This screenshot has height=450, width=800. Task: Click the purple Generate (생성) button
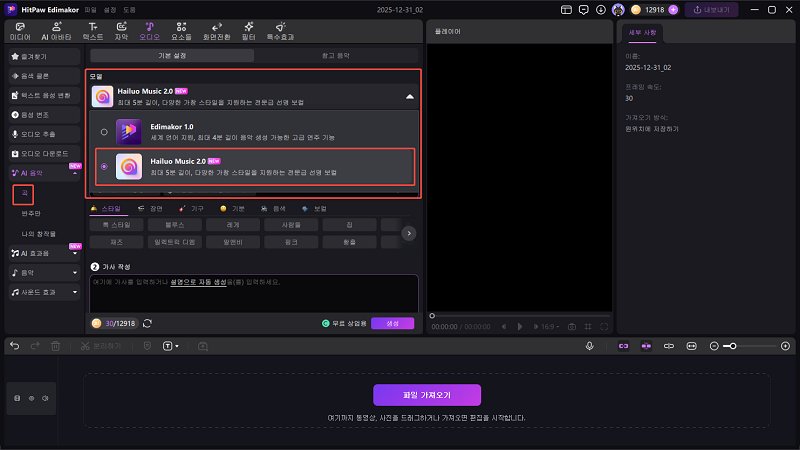coord(392,323)
